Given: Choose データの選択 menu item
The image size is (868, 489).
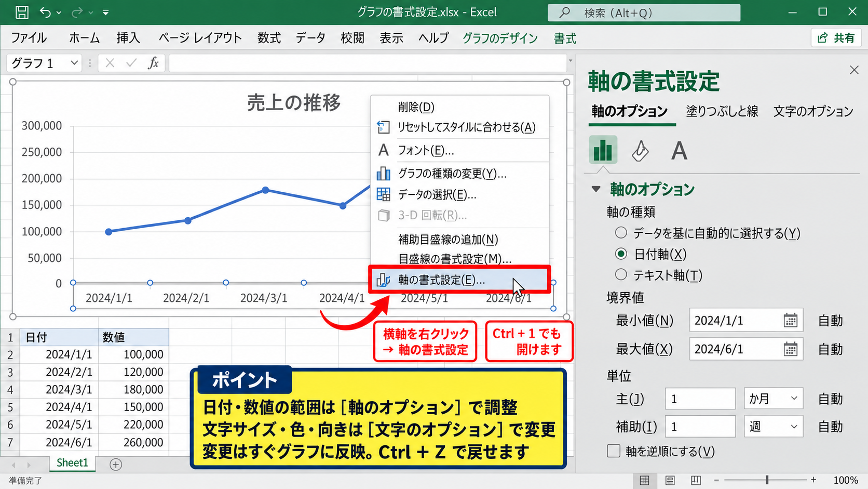Looking at the screenshot, I should [x=459, y=195].
